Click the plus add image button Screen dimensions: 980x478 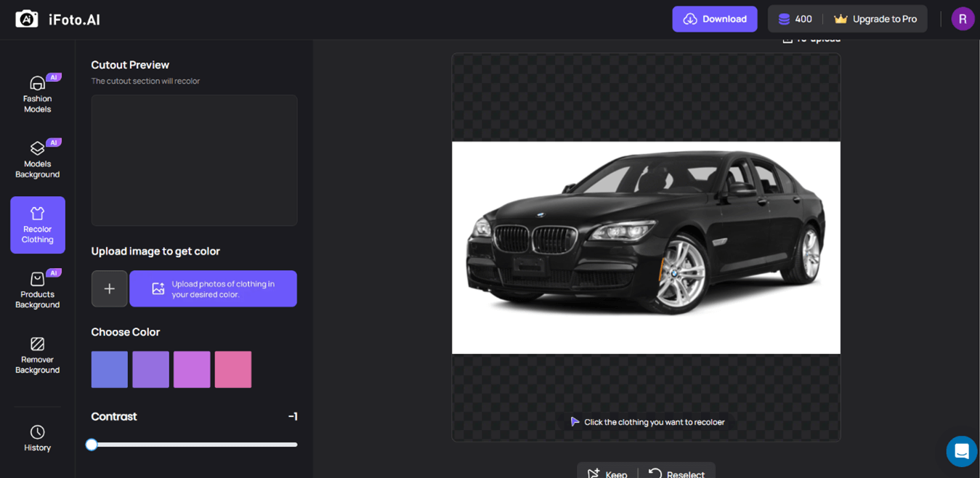(x=109, y=288)
